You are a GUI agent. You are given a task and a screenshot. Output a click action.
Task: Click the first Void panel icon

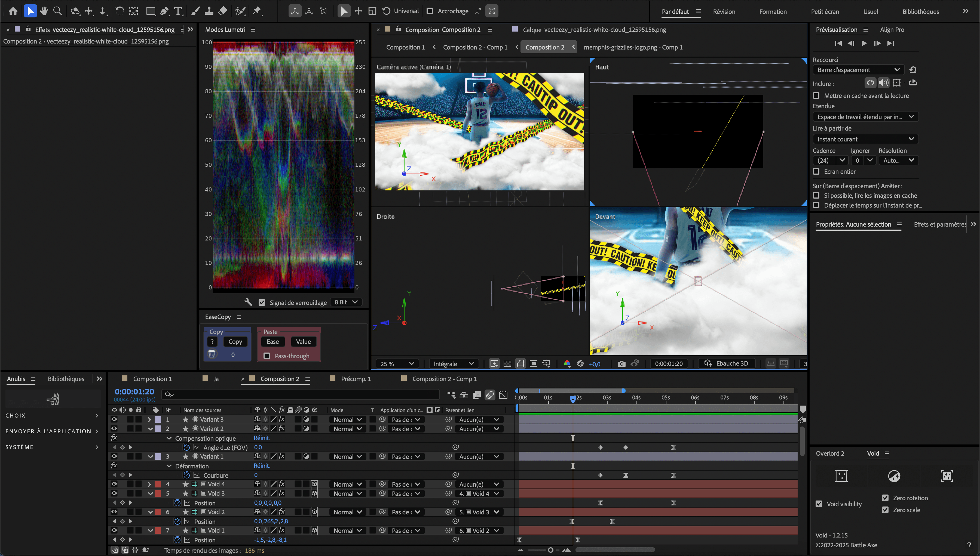[x=841, y=476]
